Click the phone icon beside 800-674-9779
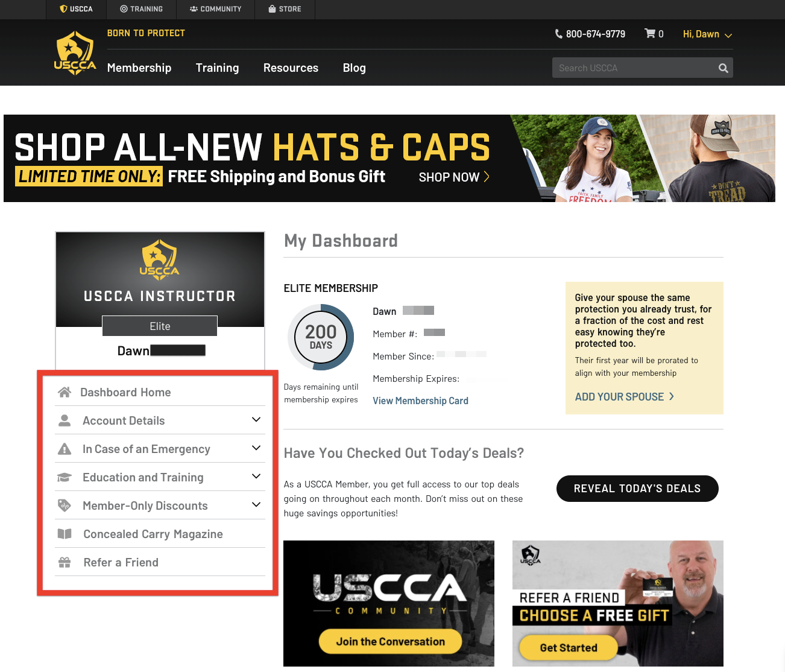Viewport: 785px width, 672px height. tap(559, 34)
